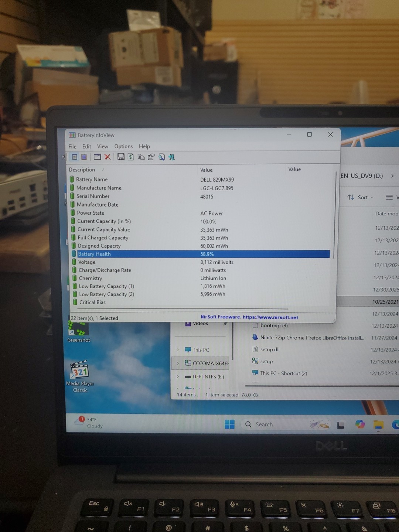Open the View menu
This screenshot has height=532, width=399.
pos(103,146)
